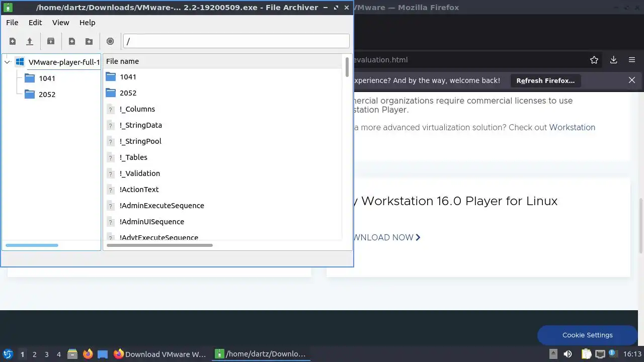Sort by the File name column header
Image resolution: width=644 pixels, height=362 pixels.
point(223,61)
